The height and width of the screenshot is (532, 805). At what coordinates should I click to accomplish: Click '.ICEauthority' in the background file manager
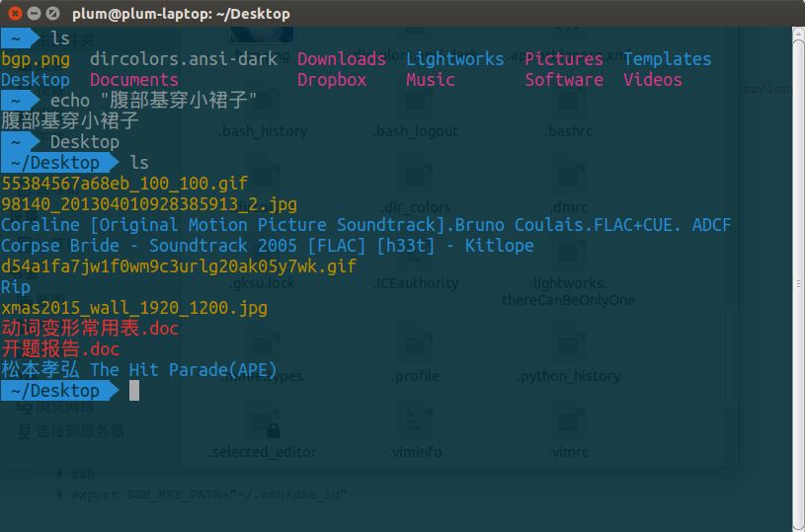point(415,282)
